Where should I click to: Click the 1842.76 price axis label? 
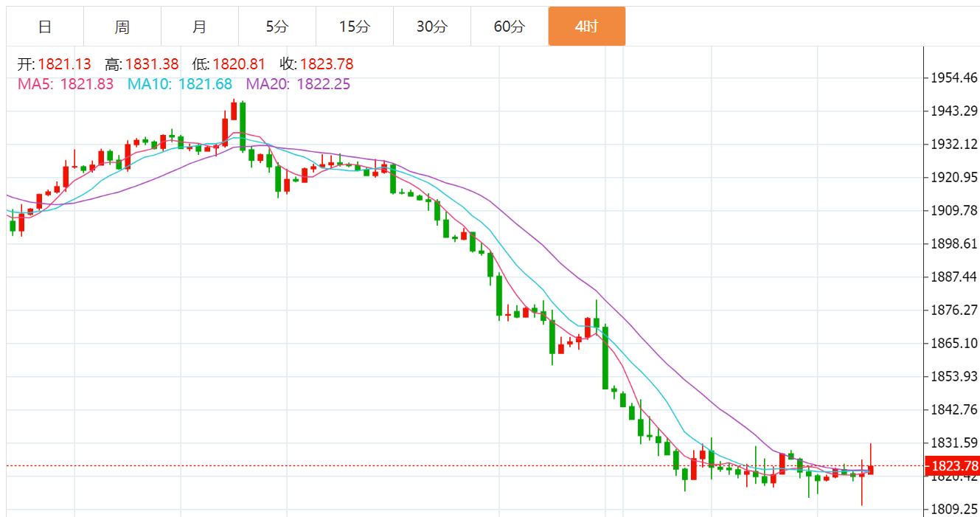point(953,409)
